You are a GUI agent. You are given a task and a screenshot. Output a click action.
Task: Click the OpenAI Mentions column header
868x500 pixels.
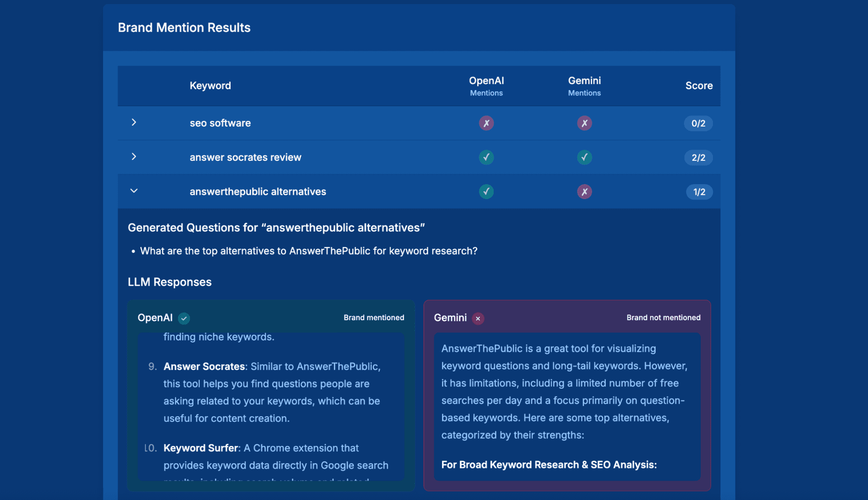486,86
